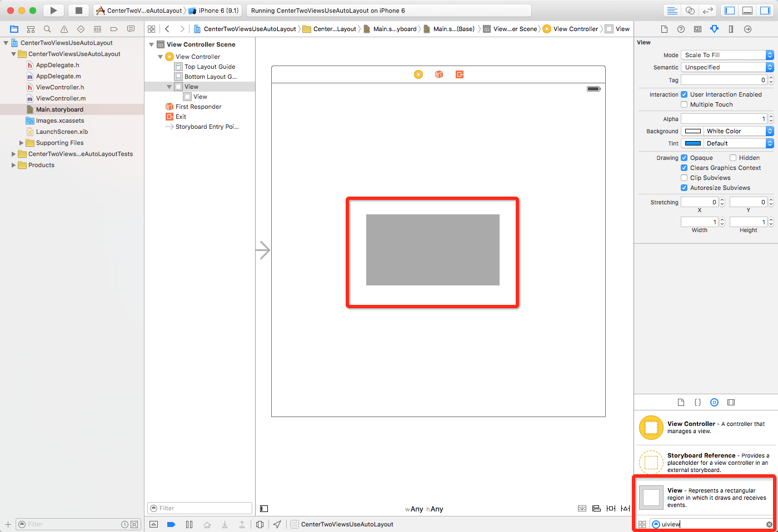Viewport: 778px width, 532px height.
Task: Open ViewController.m file
Action: tap(61, 98)
